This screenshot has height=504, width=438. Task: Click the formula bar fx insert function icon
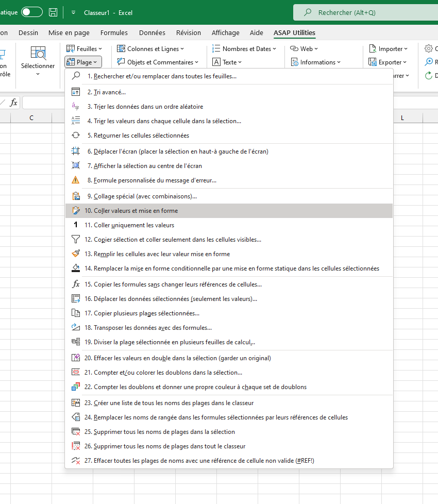point(13,103)
